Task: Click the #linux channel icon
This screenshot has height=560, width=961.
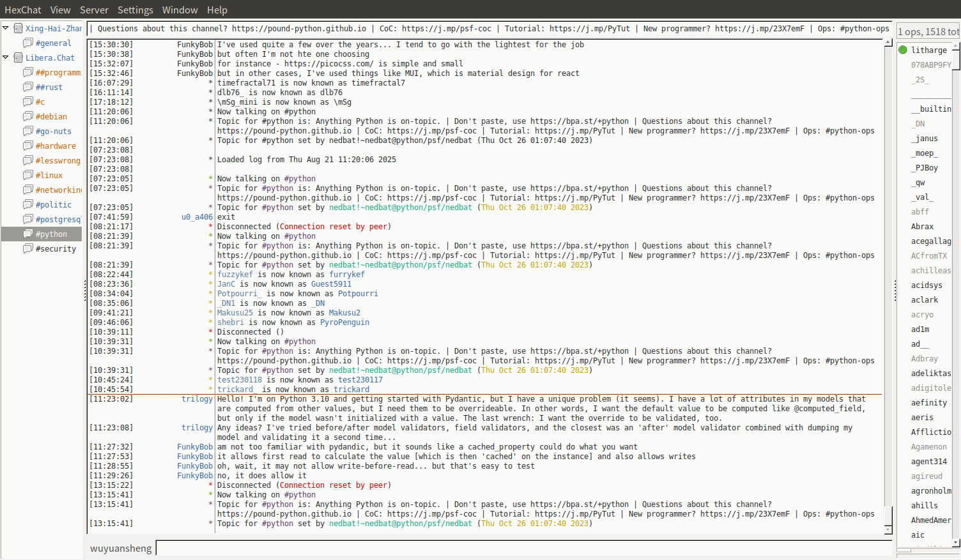Action: pos(28,175)
